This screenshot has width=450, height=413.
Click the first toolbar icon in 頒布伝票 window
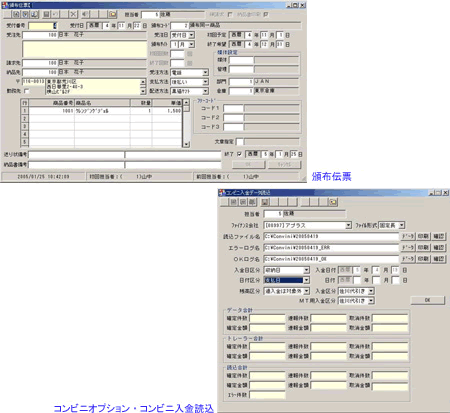[16, 14]
